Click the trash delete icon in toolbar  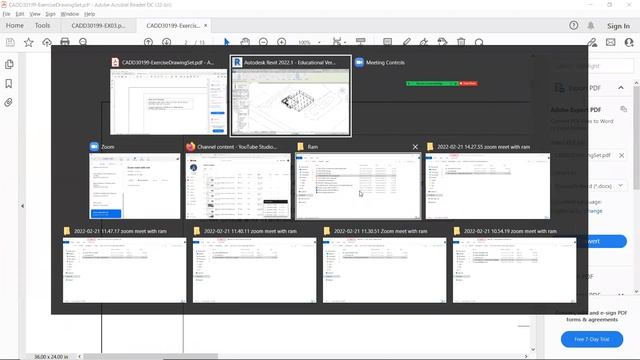tap(461, 42)
